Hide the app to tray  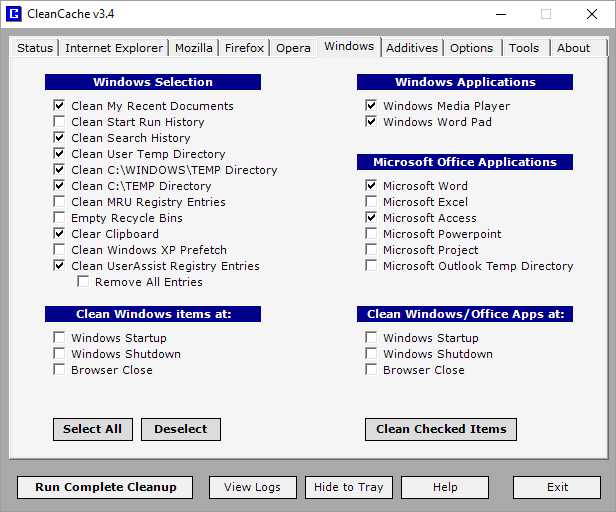coord(349,487)
